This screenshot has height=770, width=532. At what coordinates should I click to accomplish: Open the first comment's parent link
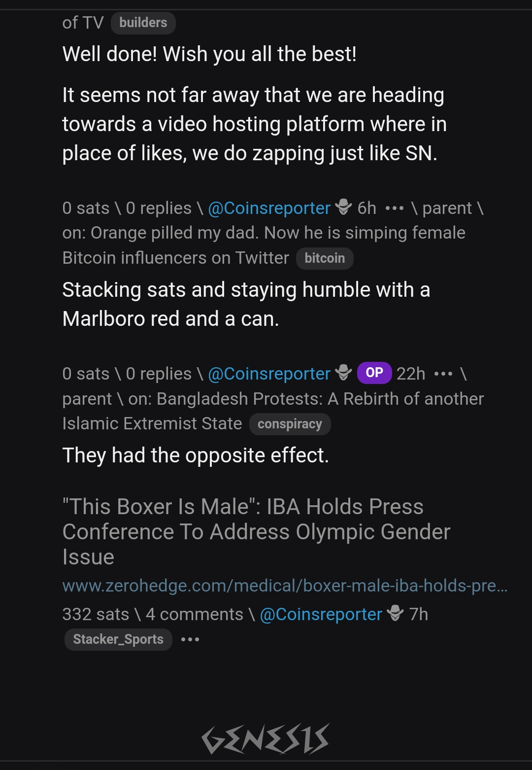[447, 209]
